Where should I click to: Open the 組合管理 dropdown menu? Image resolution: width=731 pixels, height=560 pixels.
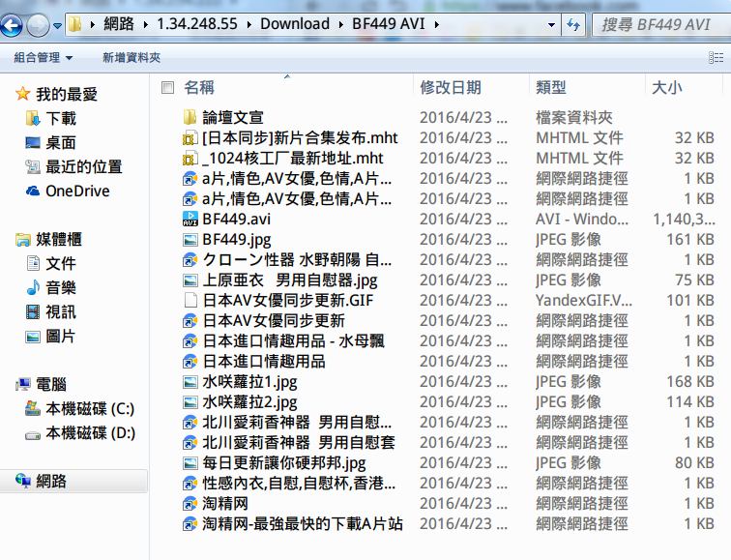click(x=43, y=58)
